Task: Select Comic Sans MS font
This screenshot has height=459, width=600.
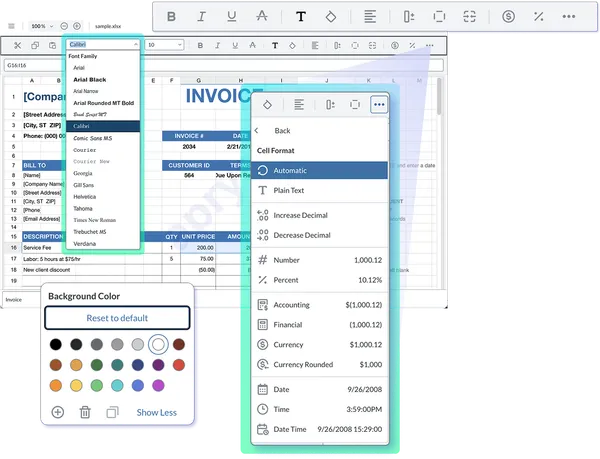Action: click(103, 138)
